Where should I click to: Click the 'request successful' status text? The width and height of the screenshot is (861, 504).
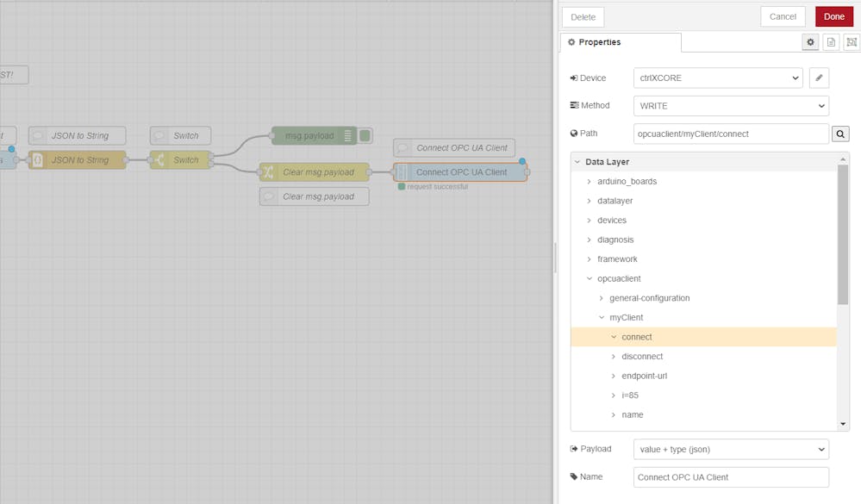point(438,187)
